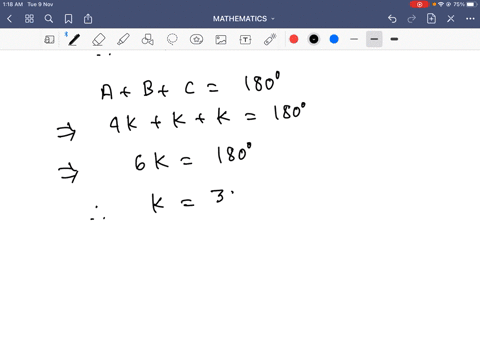Bookmark the current page
The width and height of the screenshot is (480, 360).
pos(68,19)
